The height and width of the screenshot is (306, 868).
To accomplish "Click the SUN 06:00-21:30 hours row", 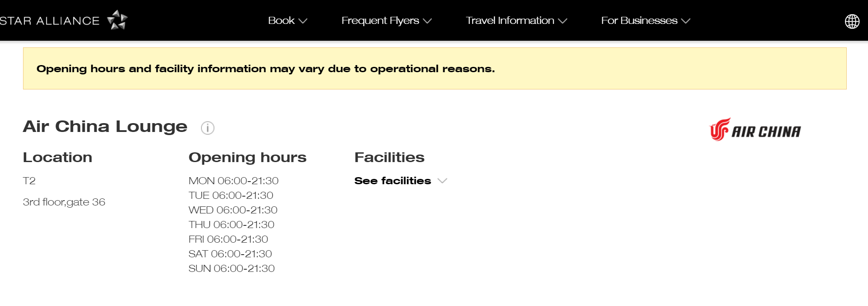I will 232,268.
